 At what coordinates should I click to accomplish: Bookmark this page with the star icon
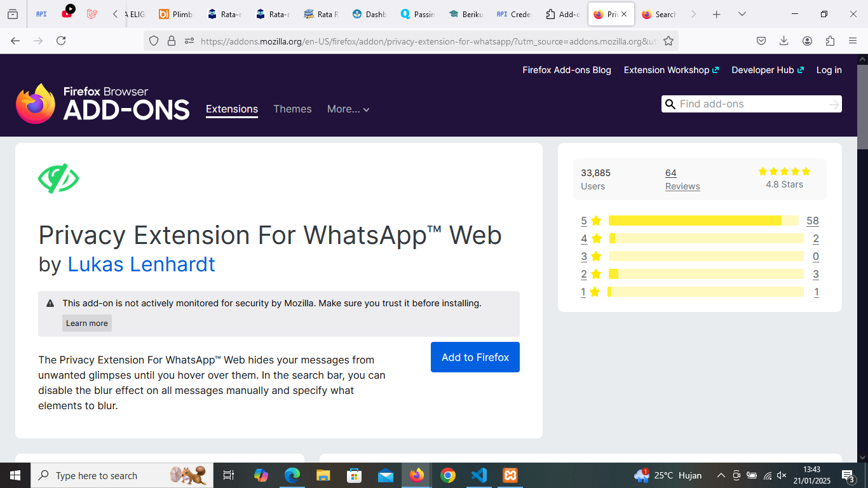click(668, 41)
